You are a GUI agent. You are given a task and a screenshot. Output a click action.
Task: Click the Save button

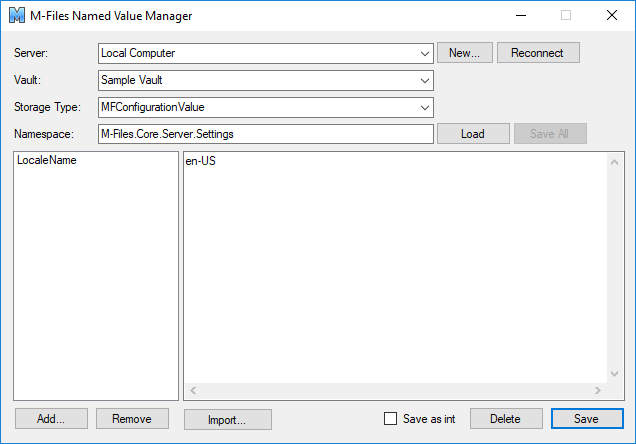point(587,418)
